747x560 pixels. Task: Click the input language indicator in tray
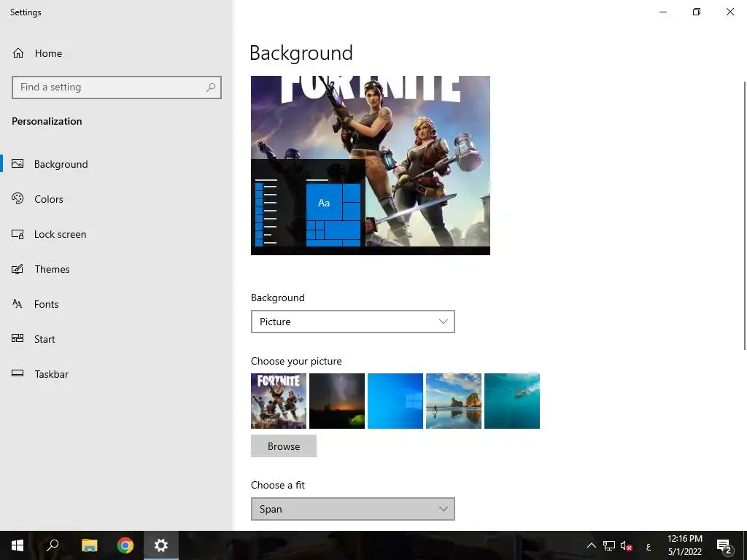pyautogui.click(x=649, y=547)
